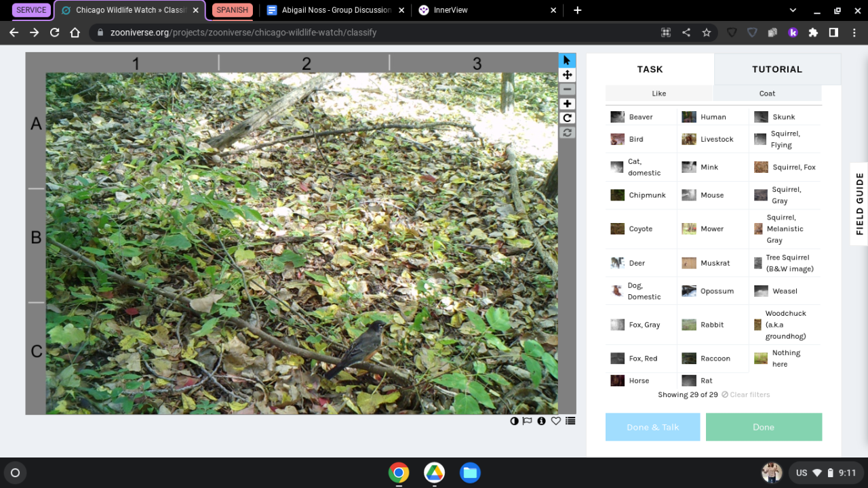The width and height of the screenshot is (868, 488).
Task: Activate the pan/move image tool
Action: pos(568,75)
